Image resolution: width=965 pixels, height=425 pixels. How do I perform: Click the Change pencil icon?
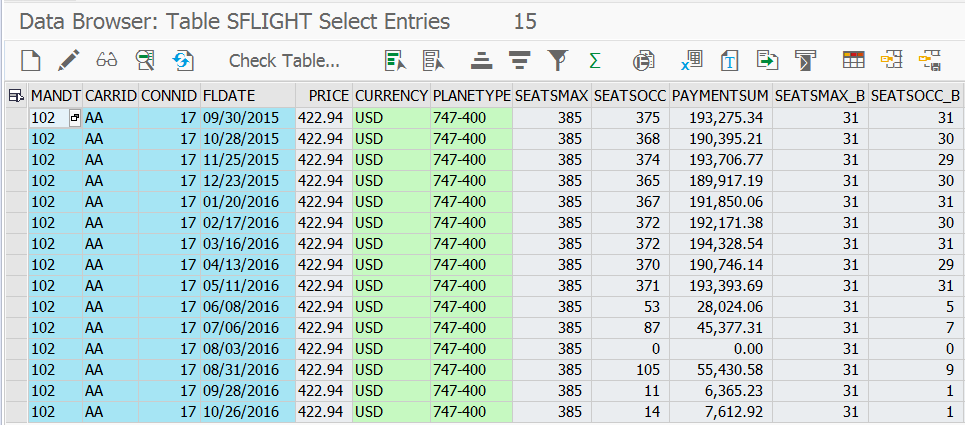click(68, 61)
